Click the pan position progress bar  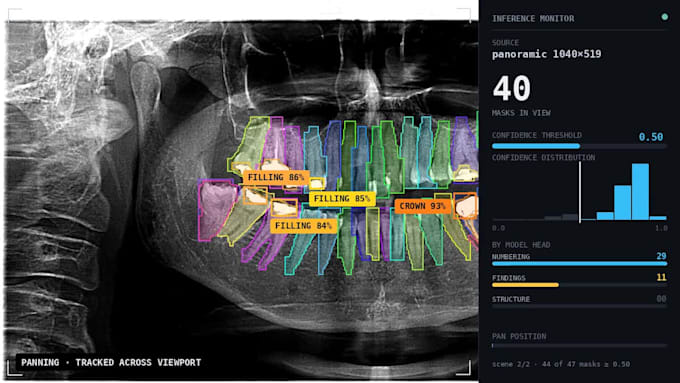tap(579, 346)
